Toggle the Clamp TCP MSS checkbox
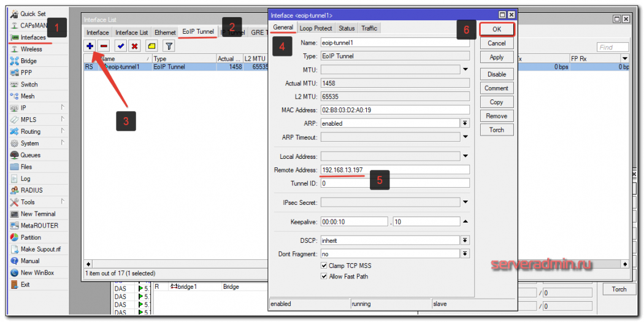The width and height of the screenshot is (644, 322). (x=324, y=266)
